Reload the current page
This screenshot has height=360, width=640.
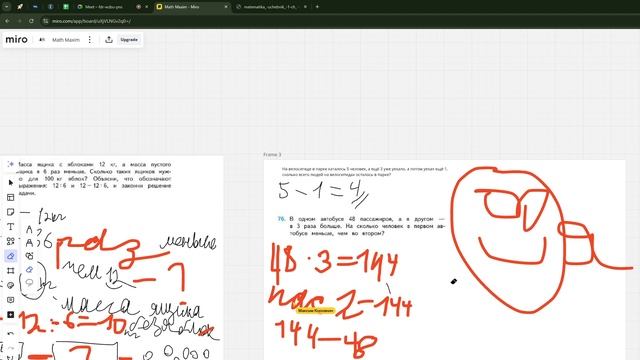click(31, 21)
